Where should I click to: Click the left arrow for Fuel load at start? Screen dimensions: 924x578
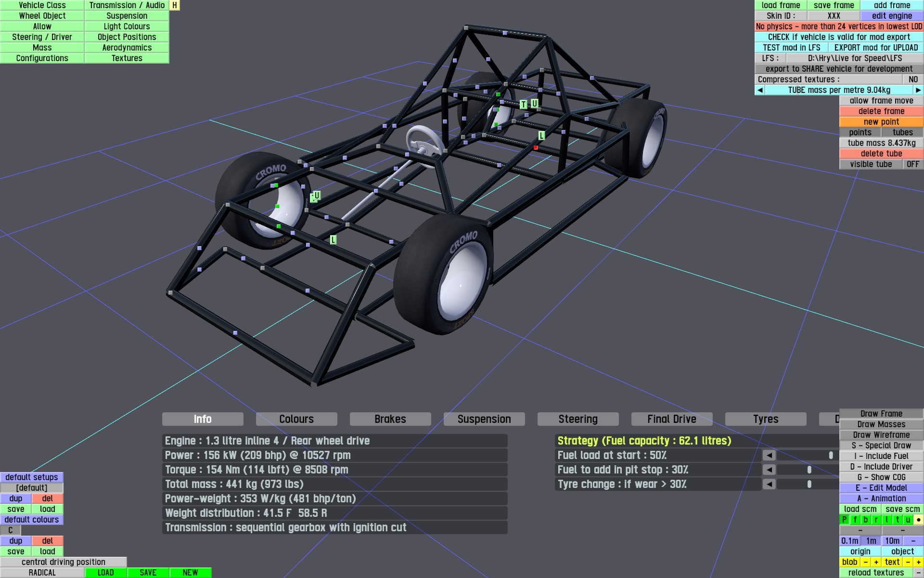pos(769,455)
